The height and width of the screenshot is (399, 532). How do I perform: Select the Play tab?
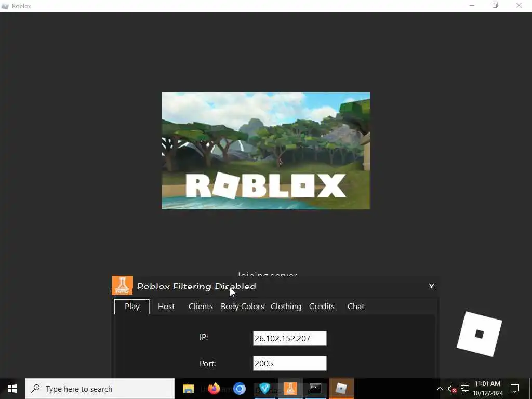132,307
